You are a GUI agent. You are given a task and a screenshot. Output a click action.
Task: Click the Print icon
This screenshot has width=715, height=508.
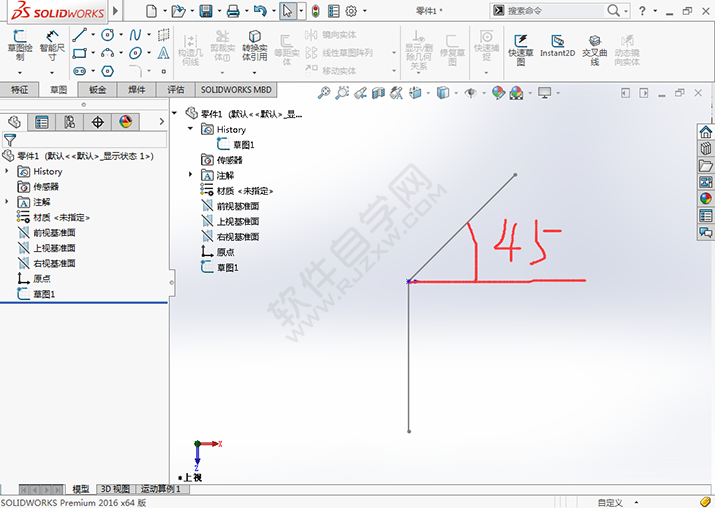click(233, 11)
